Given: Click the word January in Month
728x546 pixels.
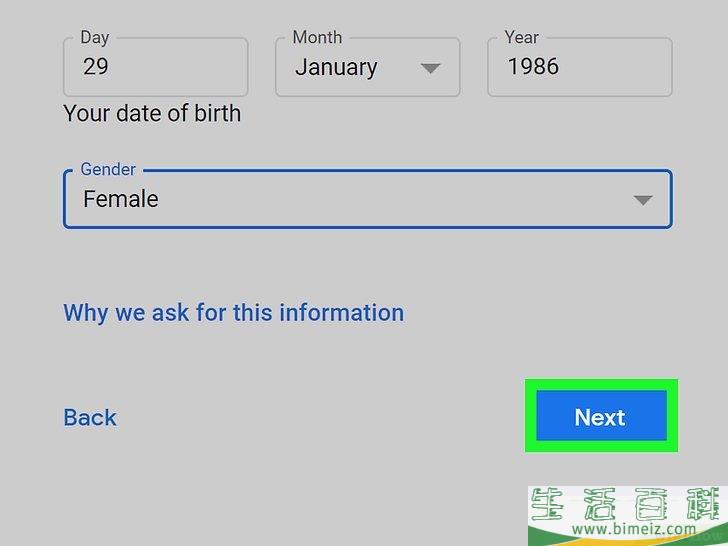Looking at the screenshot, I should [x=336, y=68].
